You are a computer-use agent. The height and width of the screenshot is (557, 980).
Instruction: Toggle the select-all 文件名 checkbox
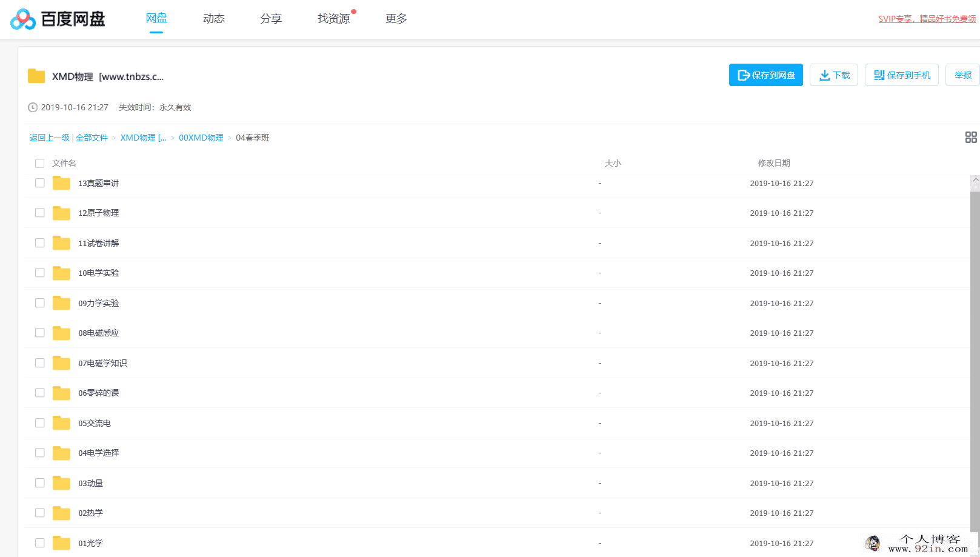coord(40,163)
